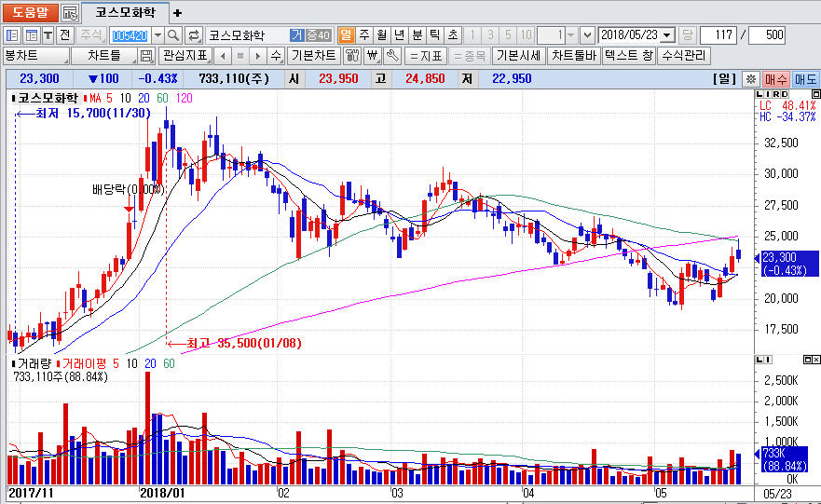
Task: Open the 2018/05/23 date picker dropdown
Action: pyautogui.click(x=667, y=34)
